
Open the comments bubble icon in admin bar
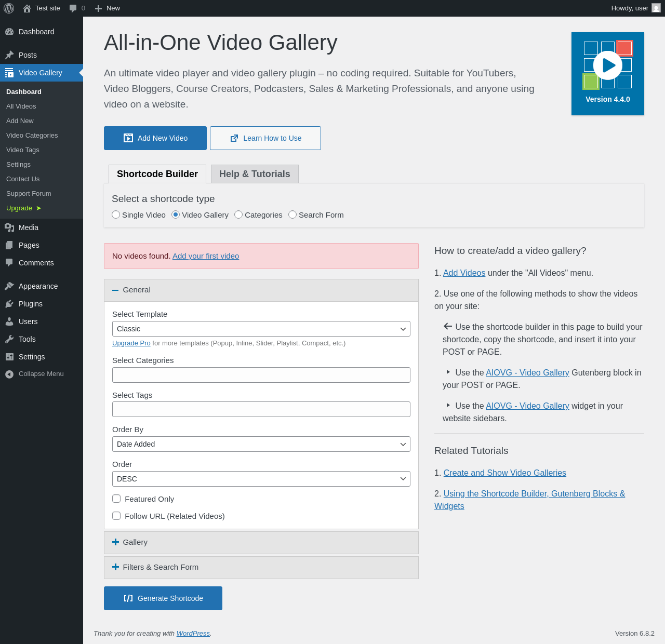(x=73, y=8)
